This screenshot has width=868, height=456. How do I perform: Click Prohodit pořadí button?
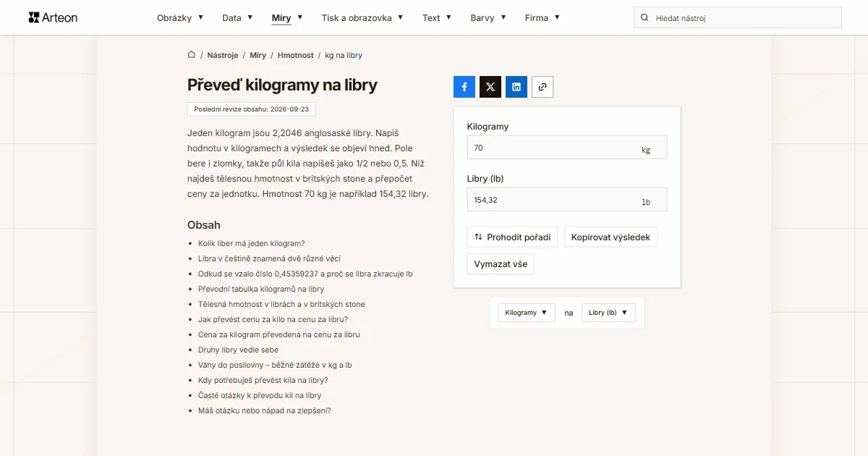point(512,237)
